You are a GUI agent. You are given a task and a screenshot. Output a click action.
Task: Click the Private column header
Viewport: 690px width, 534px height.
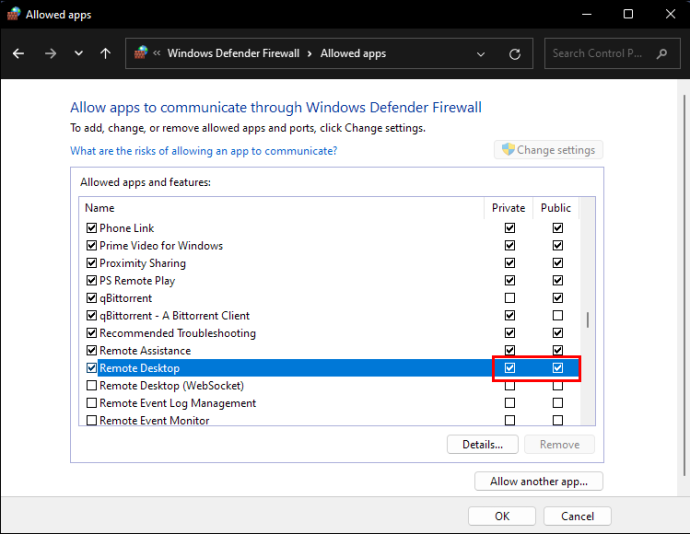click(x=508, y=208)
